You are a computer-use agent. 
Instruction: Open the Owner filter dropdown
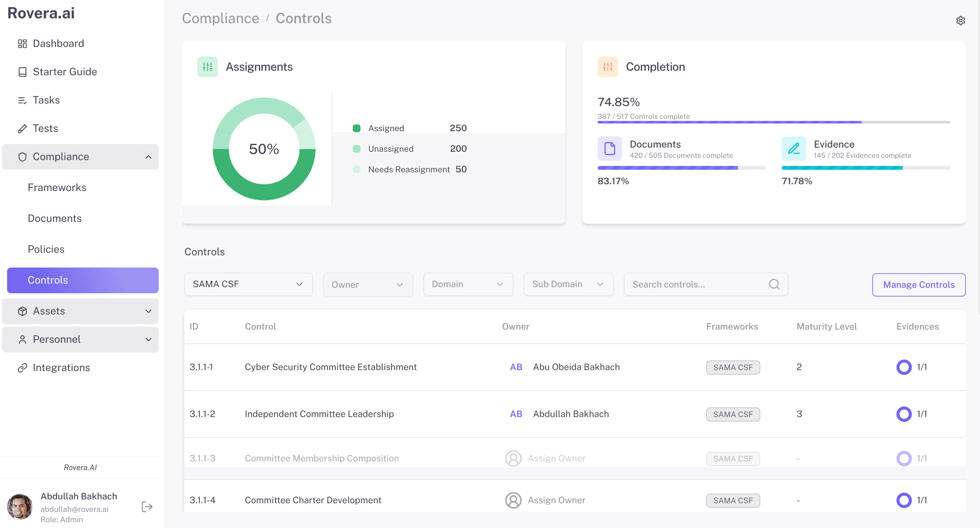pyautogui.click(x=368, y=285)
